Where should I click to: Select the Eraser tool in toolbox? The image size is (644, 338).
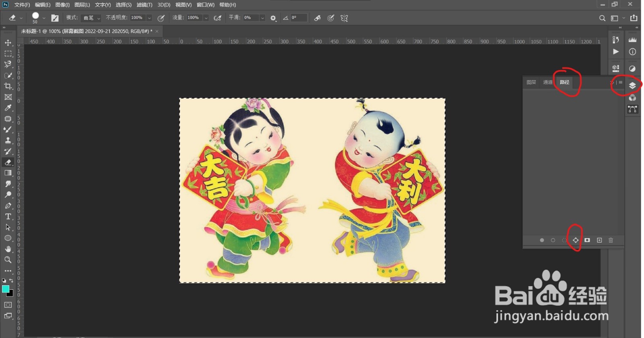click(x=8, y=162)
